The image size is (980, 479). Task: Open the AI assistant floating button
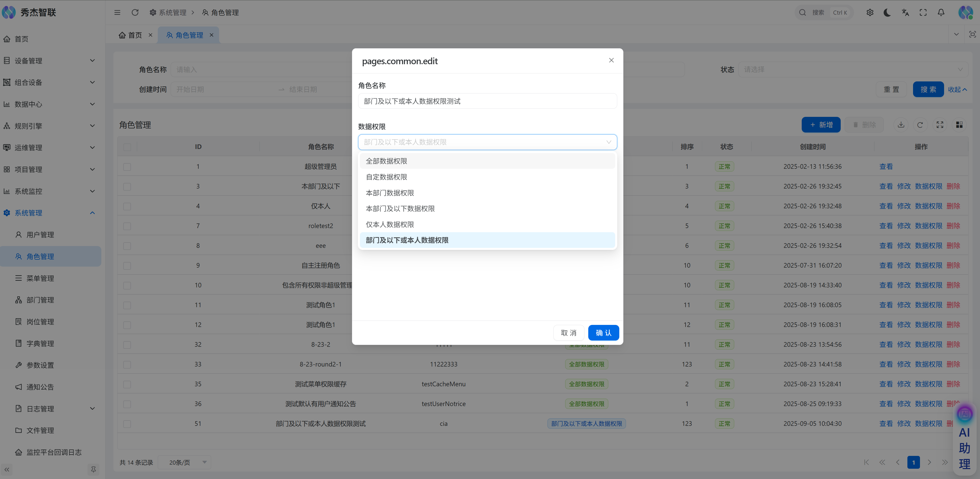964,414
